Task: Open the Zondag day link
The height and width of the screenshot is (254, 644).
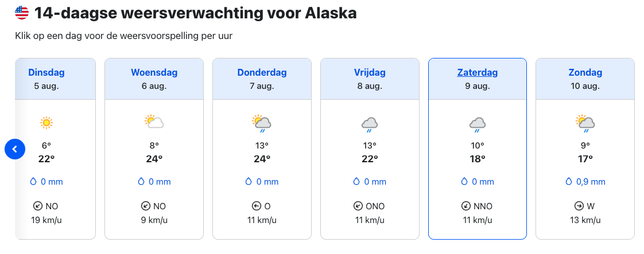Action: [585, 73]
